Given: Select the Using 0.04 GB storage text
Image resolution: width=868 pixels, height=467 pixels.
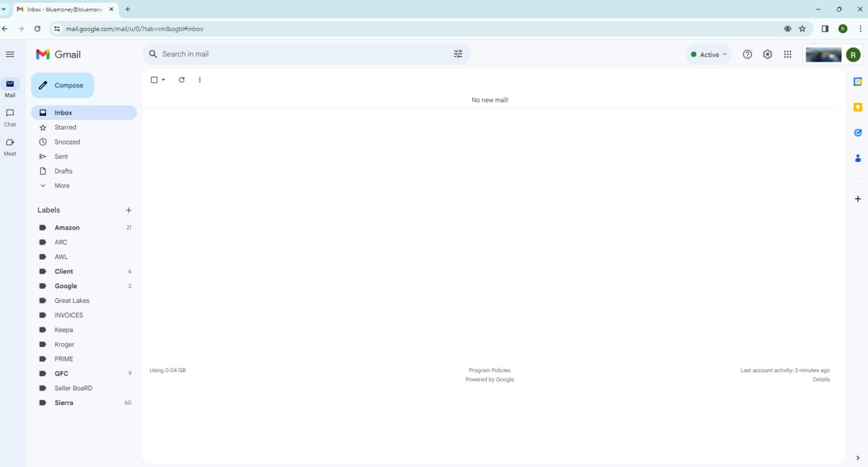Looking at the screenshot, I should point(167,370).
